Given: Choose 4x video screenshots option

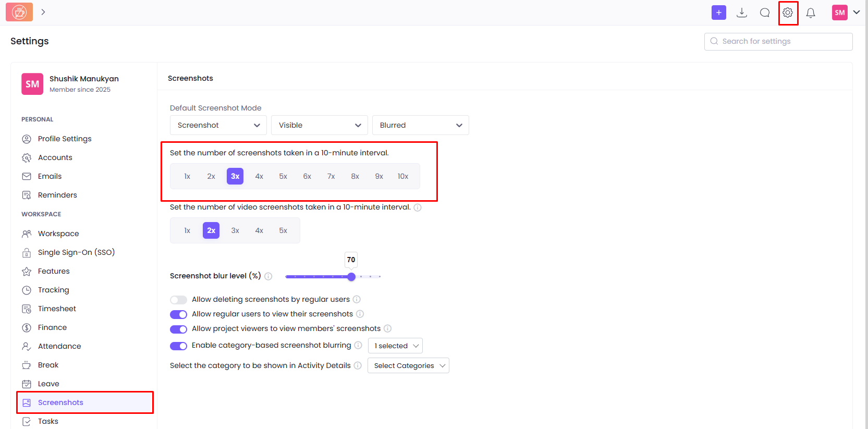Looking at the screenshot, I should point(259,230).
